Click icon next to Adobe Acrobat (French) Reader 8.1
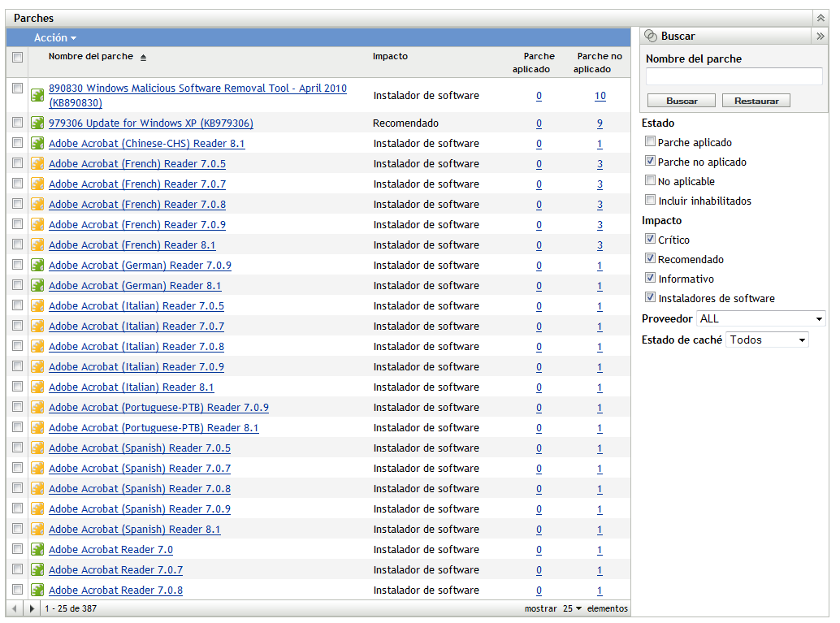Viewport: 840px width, 623px height. point(37,245)
